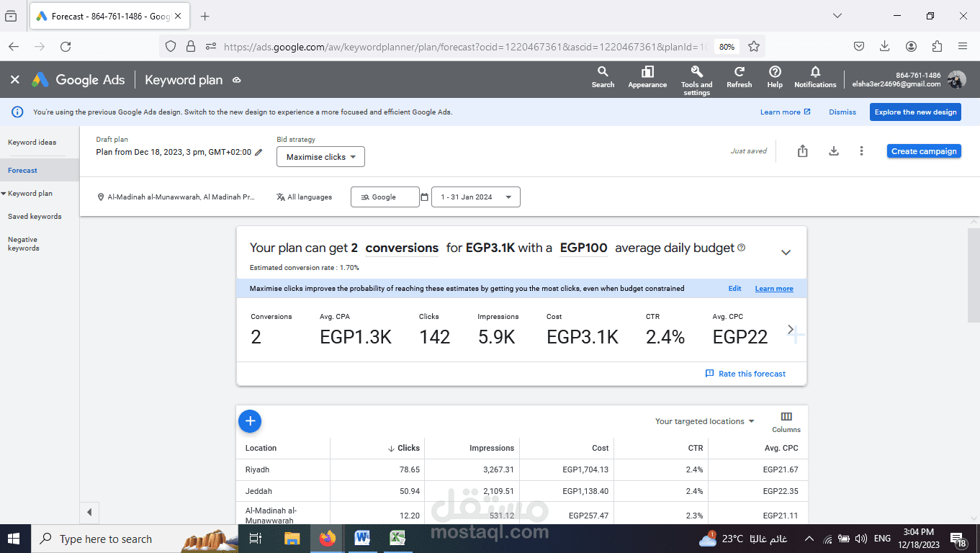Click the conversions metric link in headline
Viewport: 980px width, 553px height.
coord(402,248)
